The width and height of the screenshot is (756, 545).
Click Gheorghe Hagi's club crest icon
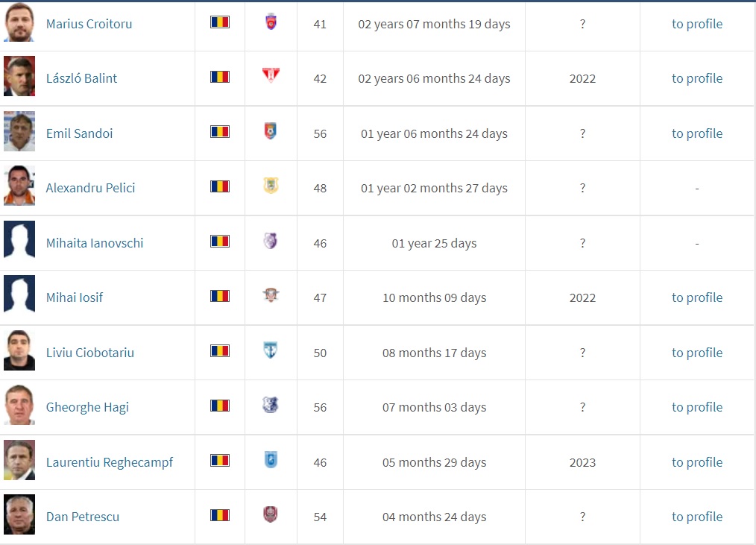pyautogui.click(x=271, y=405)
